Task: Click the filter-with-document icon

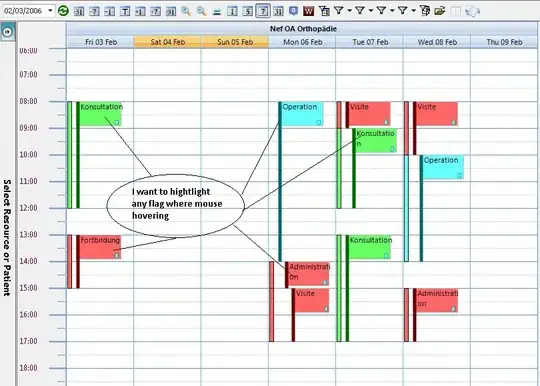Action: pyautogui.click(x=324, y=11)
